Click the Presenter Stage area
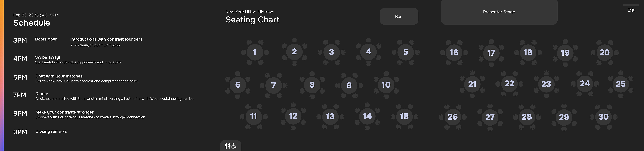644x151 pixels. (x=499, y=12)
